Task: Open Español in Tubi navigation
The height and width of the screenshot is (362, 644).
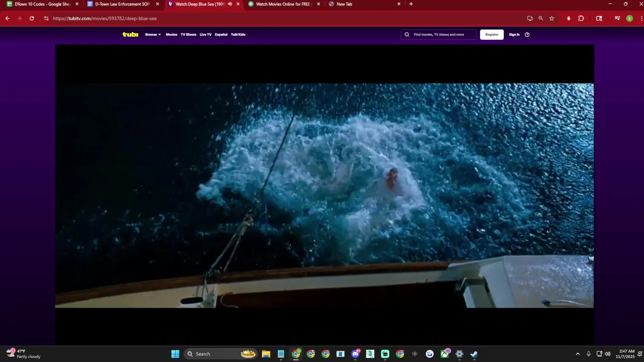Action: 221,35
